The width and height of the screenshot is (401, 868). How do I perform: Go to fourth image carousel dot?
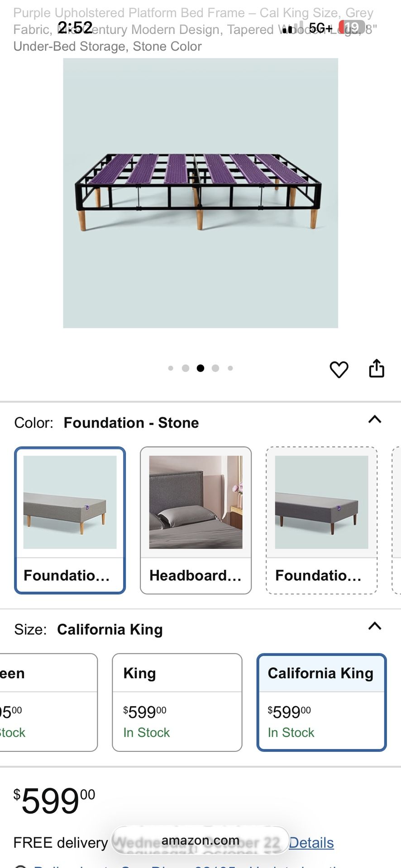coord(215,368)
